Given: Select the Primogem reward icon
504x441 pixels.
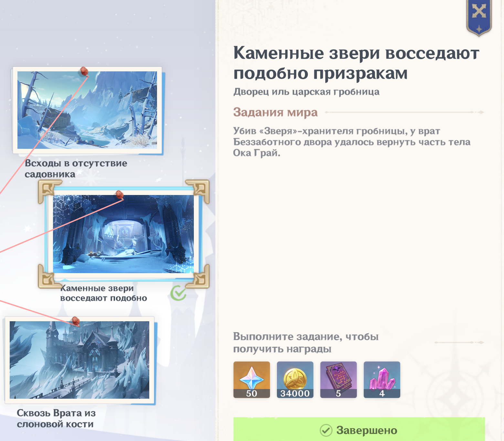Looking at the screenshot, I should point(252,380).
